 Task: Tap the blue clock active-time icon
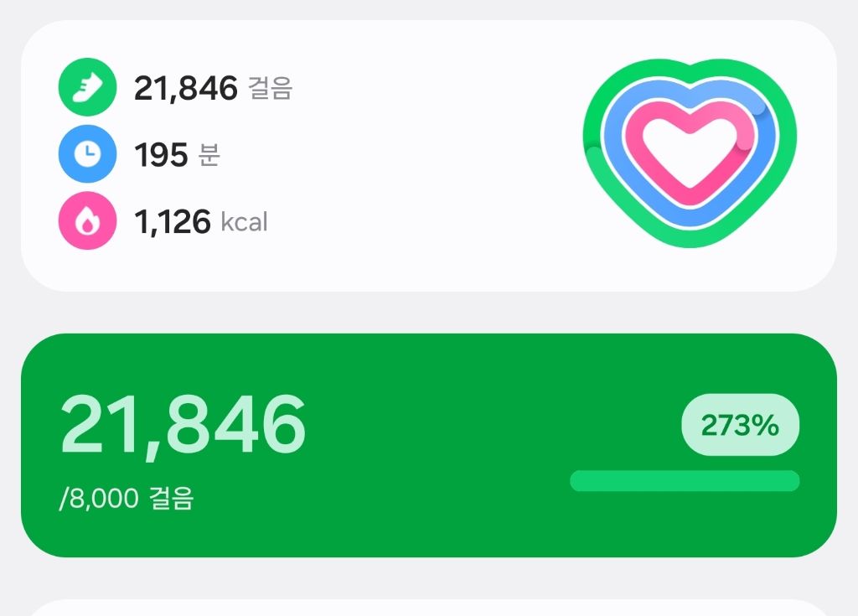87,154
